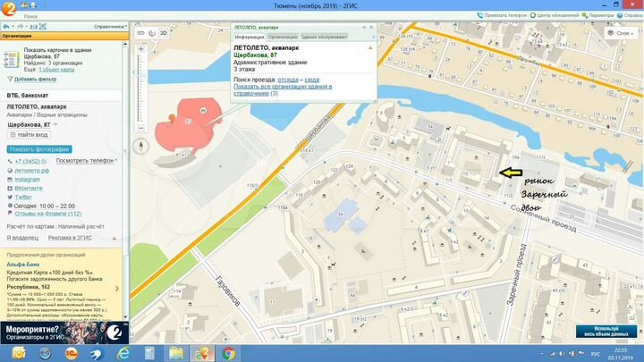This screenshot has width=644, height=362.
Task: Open Google Chrome from the taskbar
Action: tap(229, 352)
